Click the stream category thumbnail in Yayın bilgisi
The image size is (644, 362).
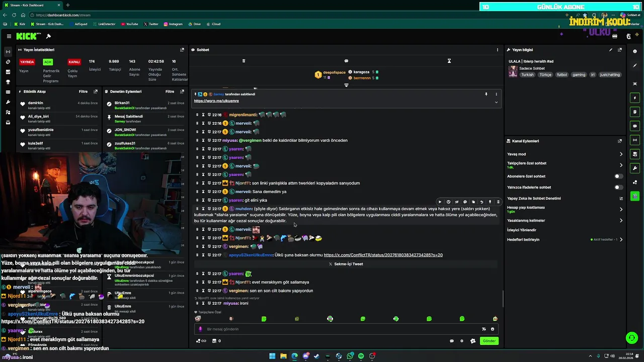click(x=513, y=71)
